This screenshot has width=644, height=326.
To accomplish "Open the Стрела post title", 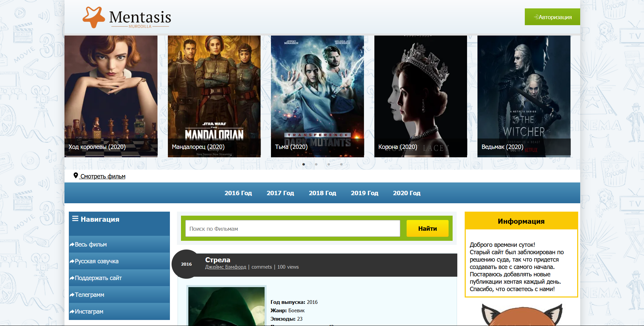I will 218,260.
